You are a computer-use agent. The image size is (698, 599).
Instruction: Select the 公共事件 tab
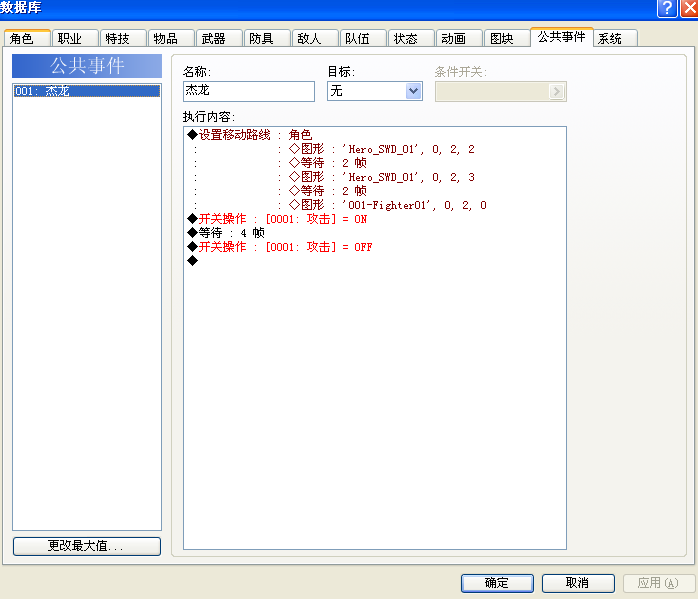562,37
